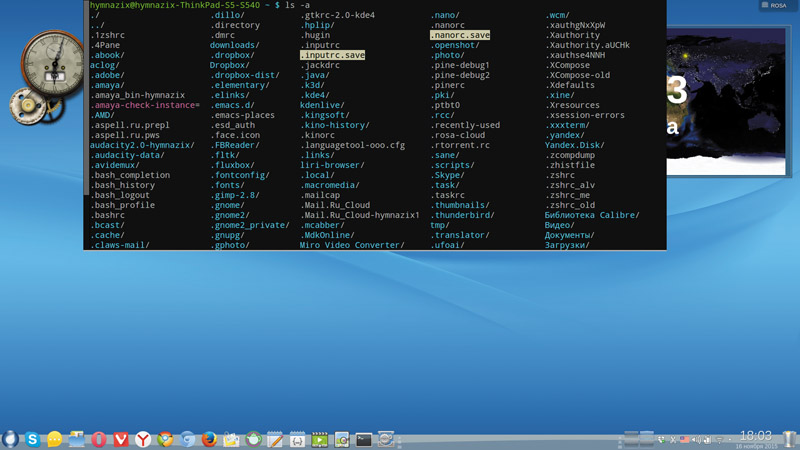Launch the blue Chromium browser
The image size is (800, 450).
(x=187, y=439)
